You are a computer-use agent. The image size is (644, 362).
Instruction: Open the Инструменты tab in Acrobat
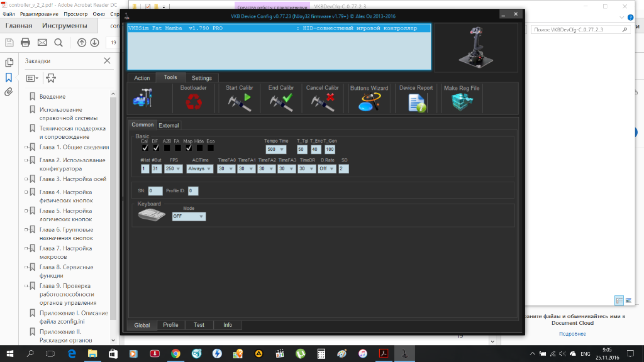pyautogui.click(x=65, y=25)
